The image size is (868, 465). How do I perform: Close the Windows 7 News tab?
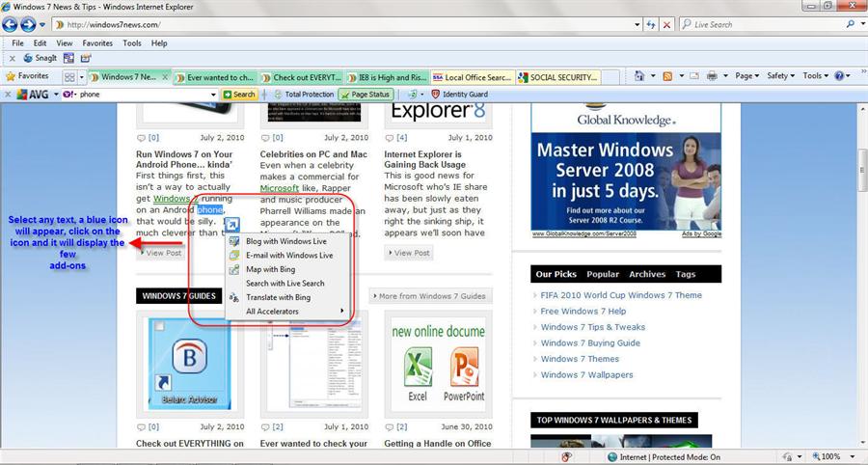[x=164, y=77]
